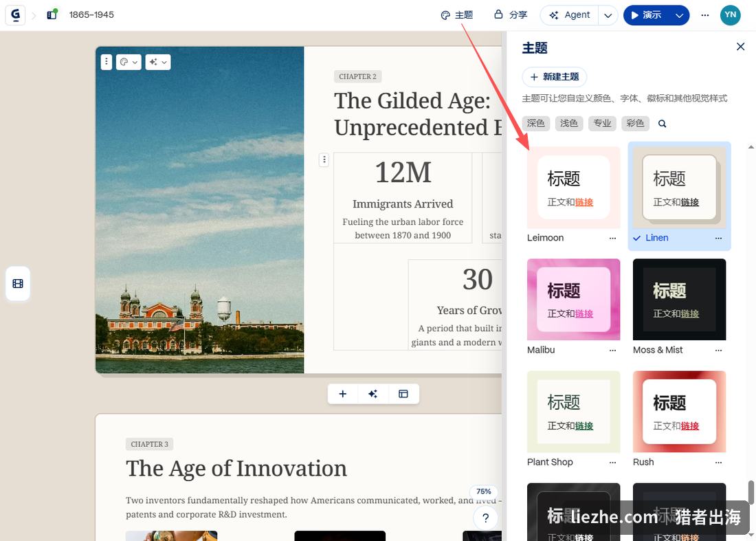Open Linen theme options ellipsis
The width and height of the screenshot is (756, 541).
pyautogui.click(x=718, y=239)
